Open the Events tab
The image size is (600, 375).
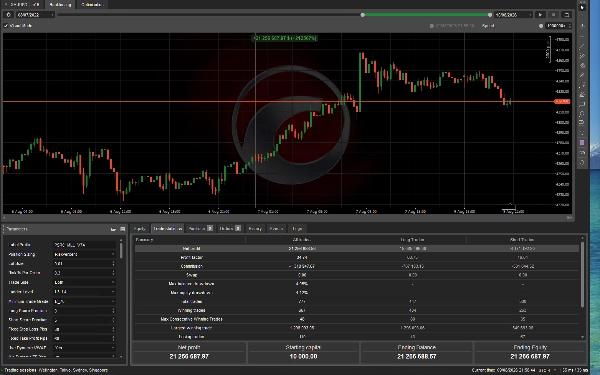[x=276, y=229]
